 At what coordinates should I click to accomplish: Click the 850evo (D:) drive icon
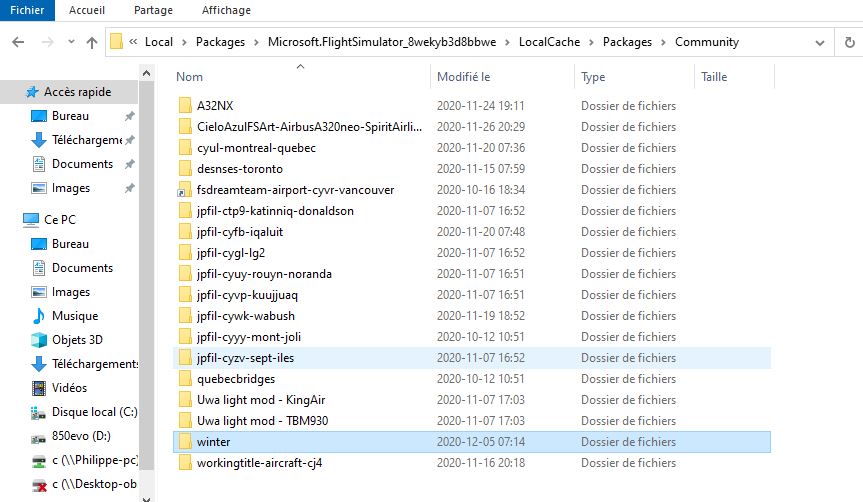click(39, 438)
